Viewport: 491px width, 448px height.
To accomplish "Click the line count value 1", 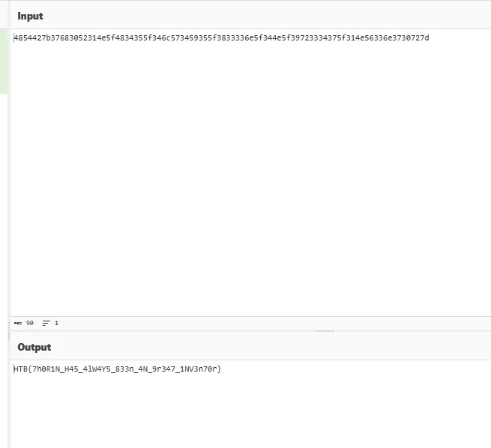I will click(56, 323).
